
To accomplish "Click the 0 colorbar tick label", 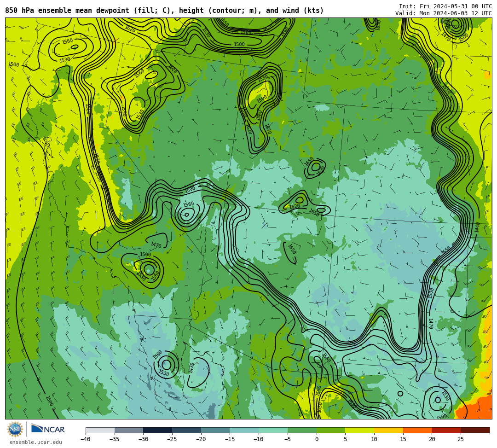I will [317, 439].
